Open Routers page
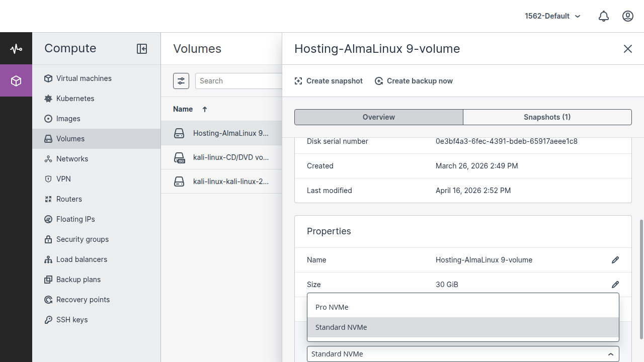Screen dimensions: 644x362 pyautogui.click(x=96, y=199)
